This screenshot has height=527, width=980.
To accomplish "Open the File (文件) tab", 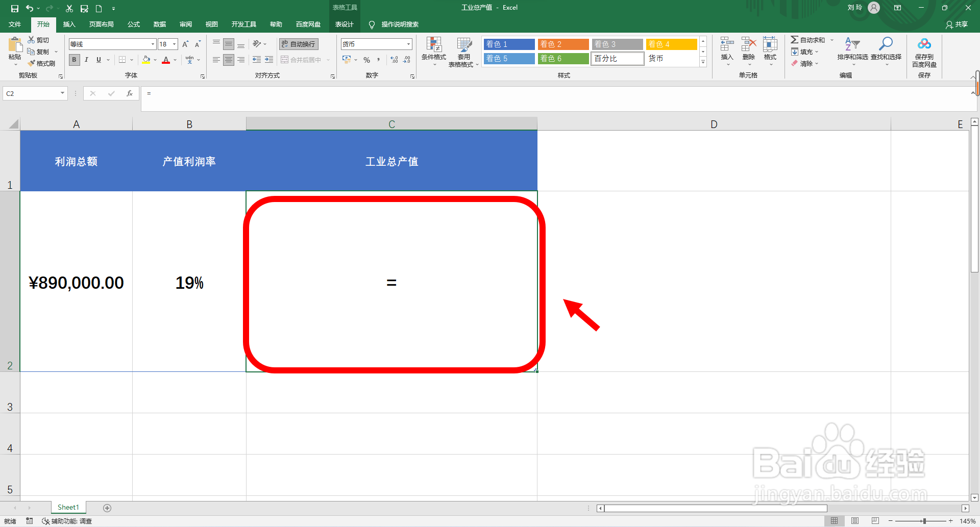I will (15, 24).
